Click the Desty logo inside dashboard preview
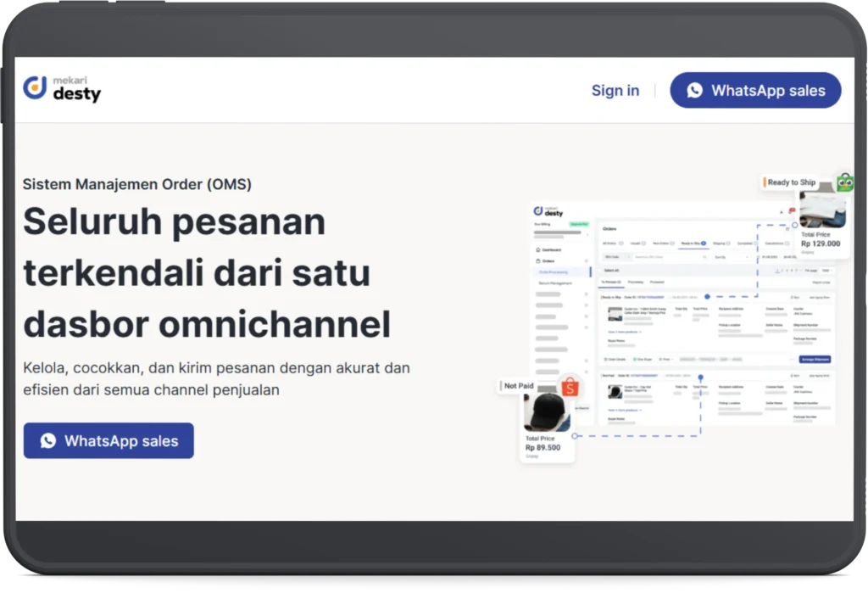 coord(548,211)
